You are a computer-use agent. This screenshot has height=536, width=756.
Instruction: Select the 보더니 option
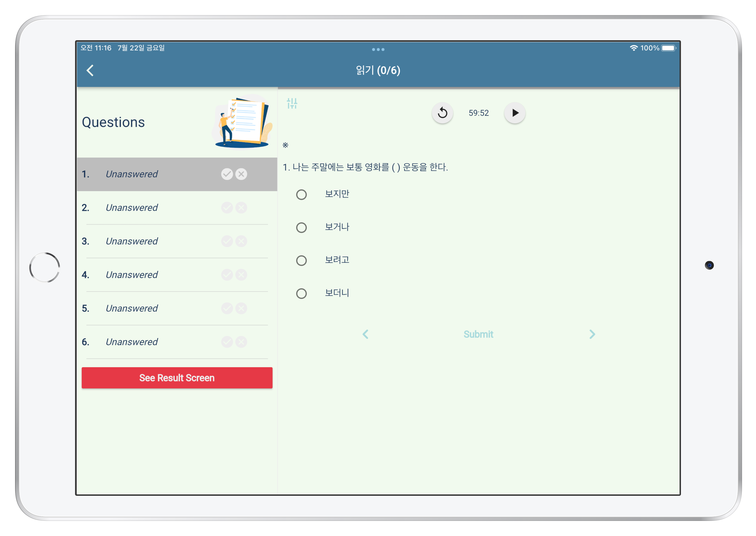click(x=301, y=293)
